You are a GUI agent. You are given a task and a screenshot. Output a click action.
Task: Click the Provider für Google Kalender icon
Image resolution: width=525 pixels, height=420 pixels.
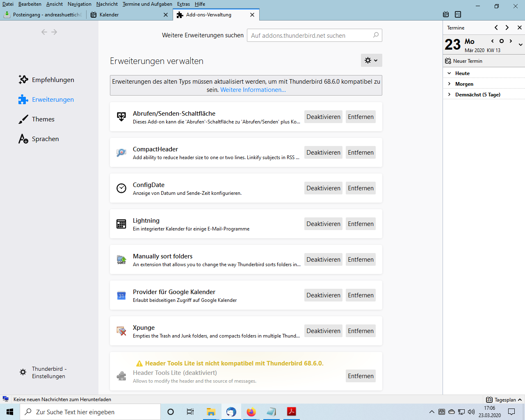[x=121, y=295]
